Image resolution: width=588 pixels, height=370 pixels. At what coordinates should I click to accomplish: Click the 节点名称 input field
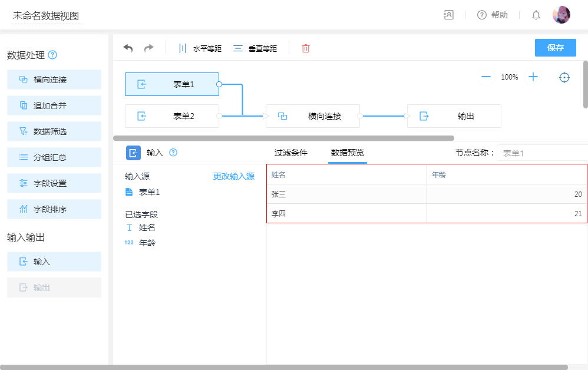coord(541,153)
